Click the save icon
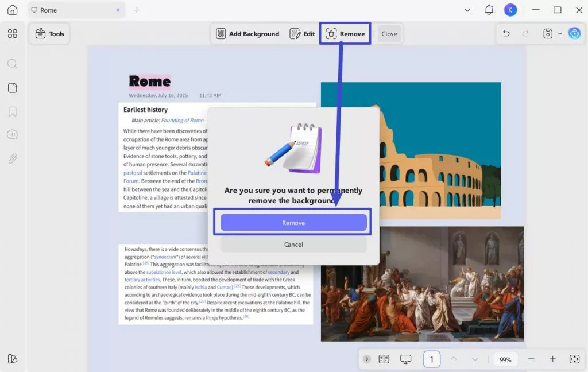This screenshot has height=372, width=588. [x=547, y=34]
